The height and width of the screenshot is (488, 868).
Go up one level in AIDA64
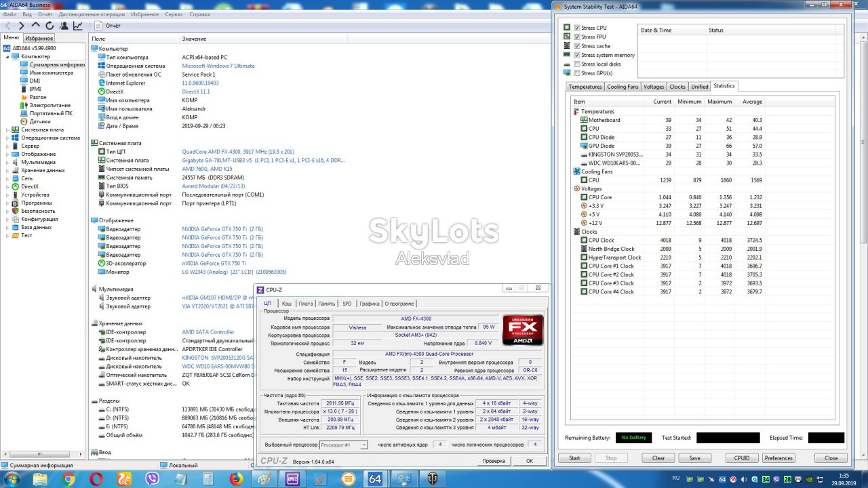coord(36,26)
